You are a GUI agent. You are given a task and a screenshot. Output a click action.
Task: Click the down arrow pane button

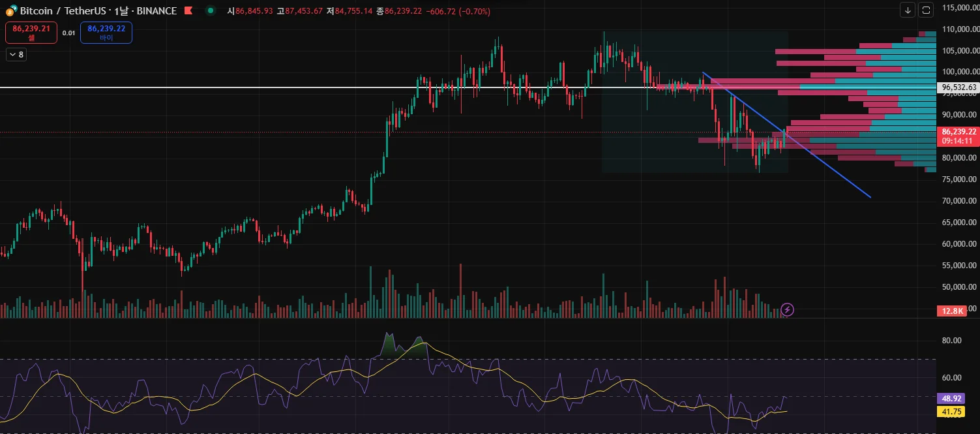tap(908, 10)
